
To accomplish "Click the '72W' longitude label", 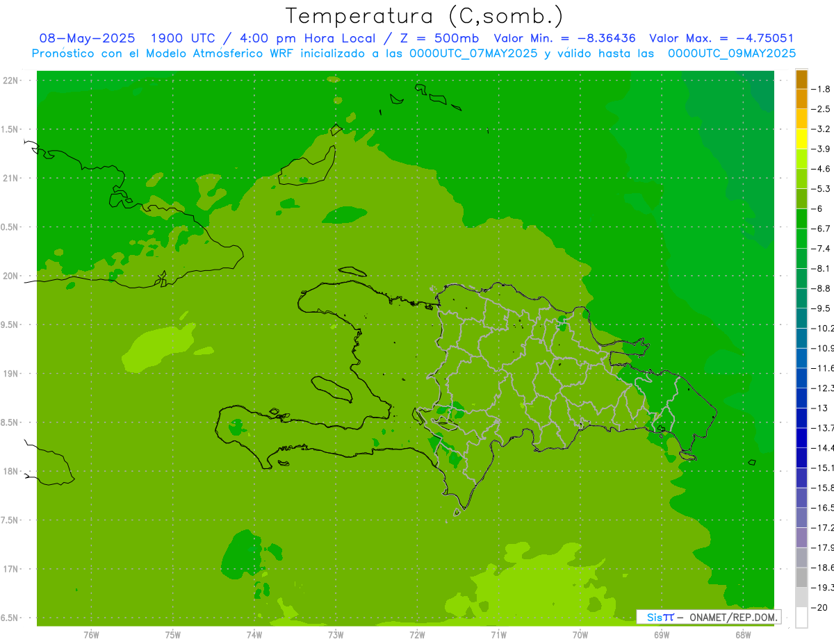I will click(417, 634).
